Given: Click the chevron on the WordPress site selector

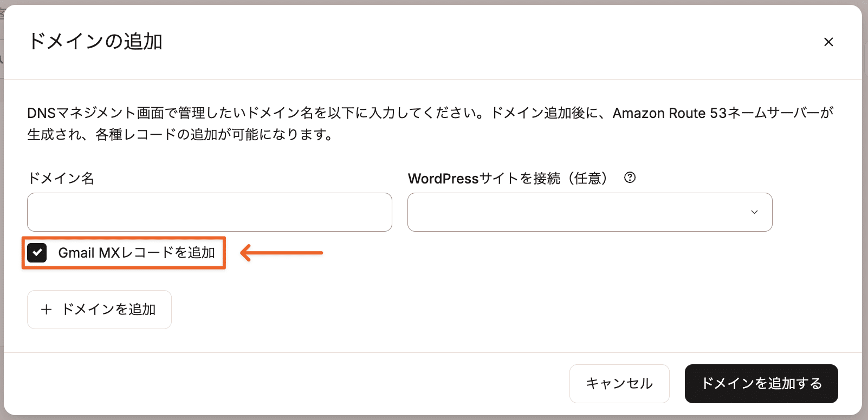Looking at the screenshot, I should click(754, 212).
